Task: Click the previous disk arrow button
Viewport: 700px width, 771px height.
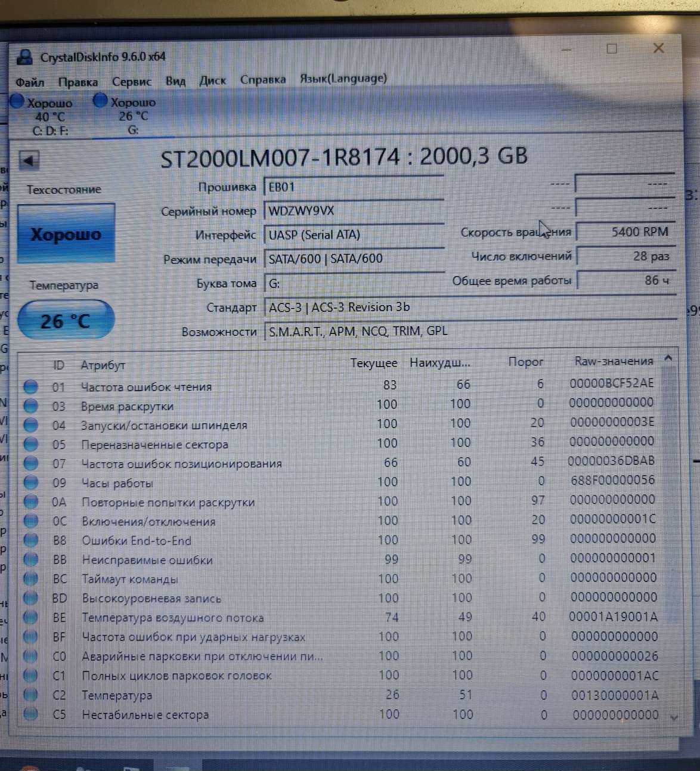Action: [x=29, y=160]
